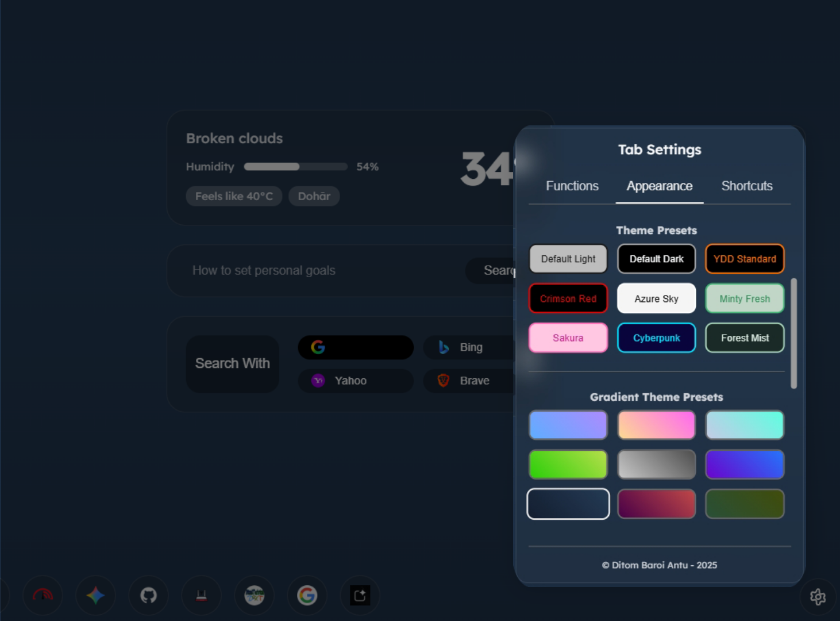Click the Google search-with button
The width and height of the screenshot is (840, 621).
point(355,347)
